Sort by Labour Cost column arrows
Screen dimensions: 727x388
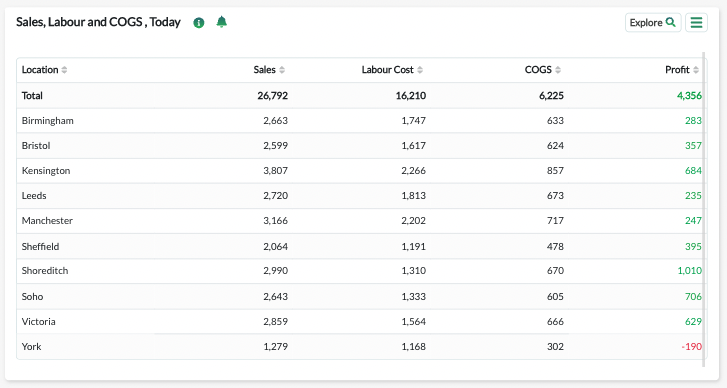point(420,70)
